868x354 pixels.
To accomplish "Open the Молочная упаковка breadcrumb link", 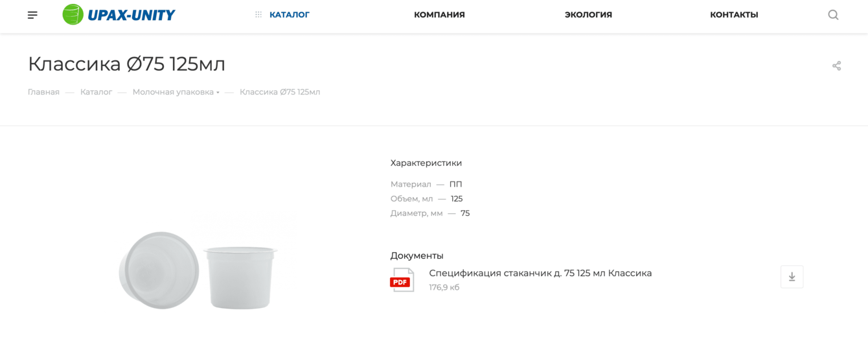I will click(173, 92).
